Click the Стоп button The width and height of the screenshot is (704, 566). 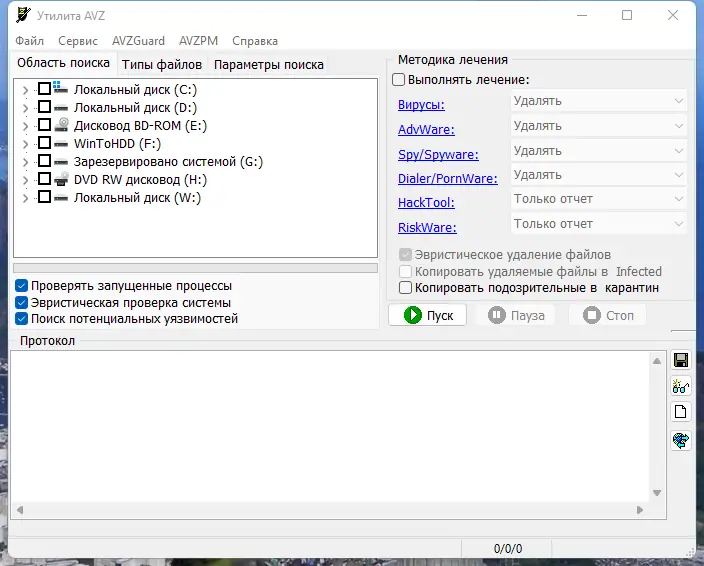[x=607, y=315]
